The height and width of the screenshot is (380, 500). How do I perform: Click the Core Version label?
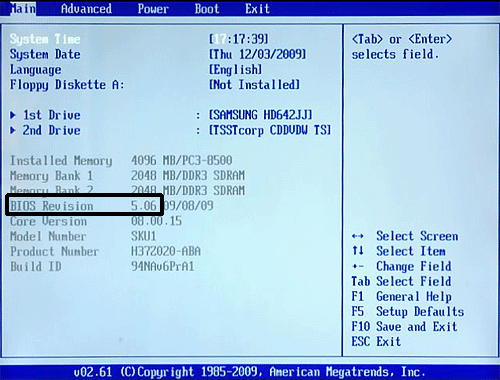tap(48, 221)
